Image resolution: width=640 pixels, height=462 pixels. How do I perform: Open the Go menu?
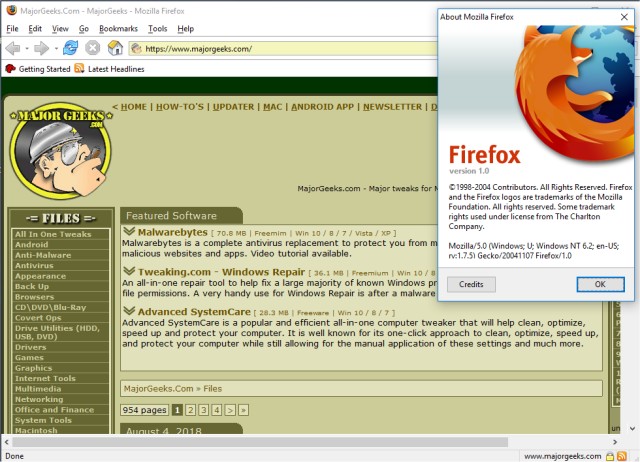point(84,29)
